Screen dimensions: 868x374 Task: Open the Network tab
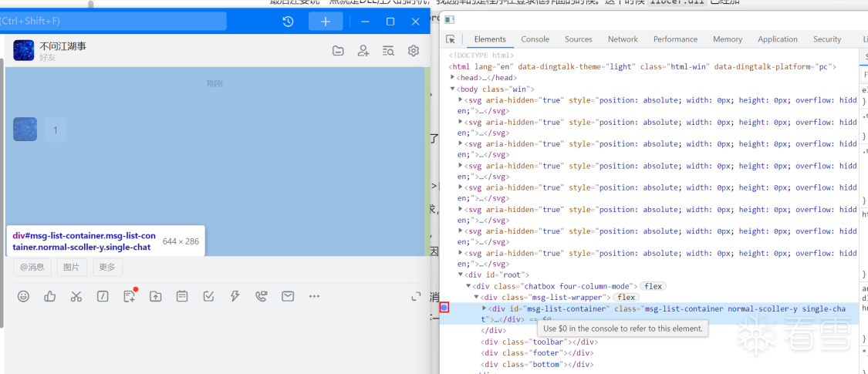[623, 39]
